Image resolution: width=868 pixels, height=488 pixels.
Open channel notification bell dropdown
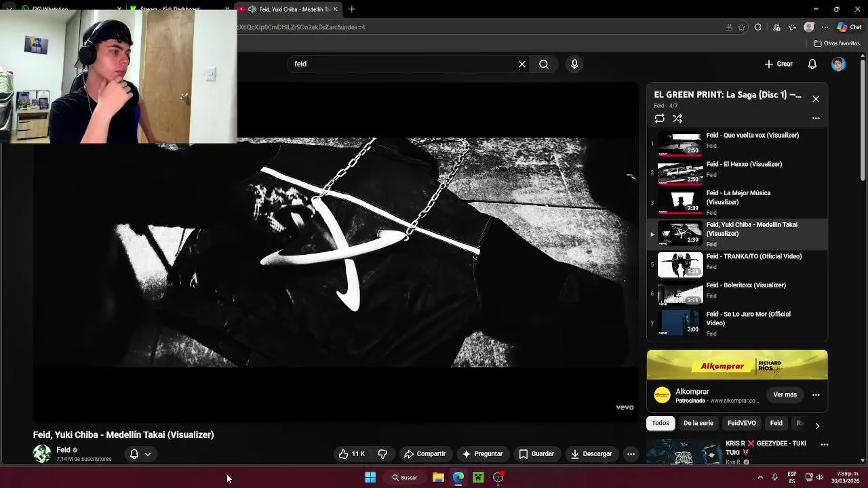pos(140,454)
